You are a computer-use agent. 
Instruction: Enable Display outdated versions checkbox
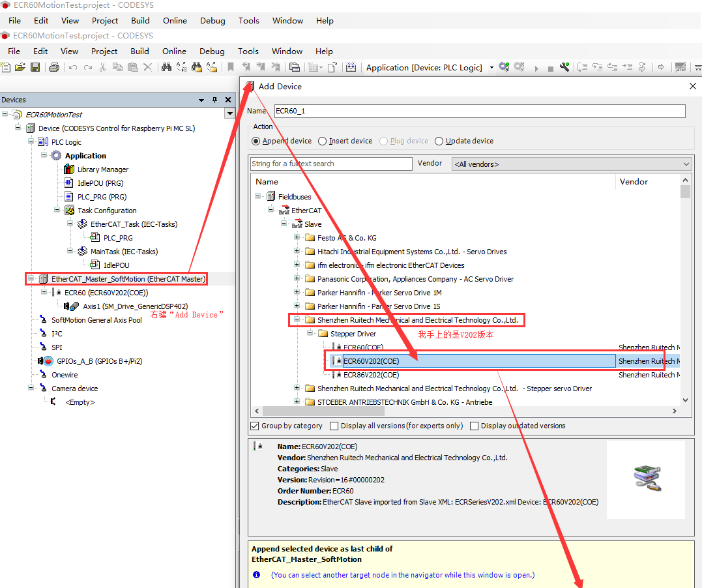click(x=474, y=426)
